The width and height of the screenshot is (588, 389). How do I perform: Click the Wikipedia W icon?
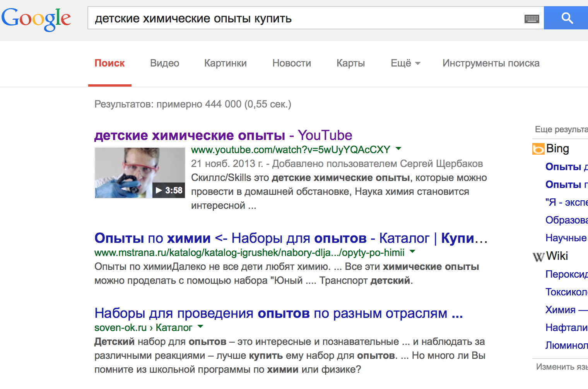(538, 256)
